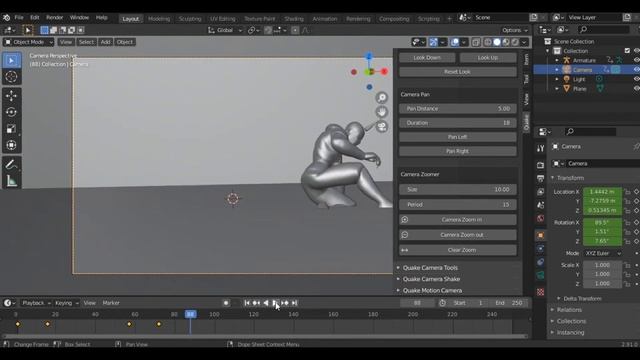Select the Scale tool

coord(11,129)
